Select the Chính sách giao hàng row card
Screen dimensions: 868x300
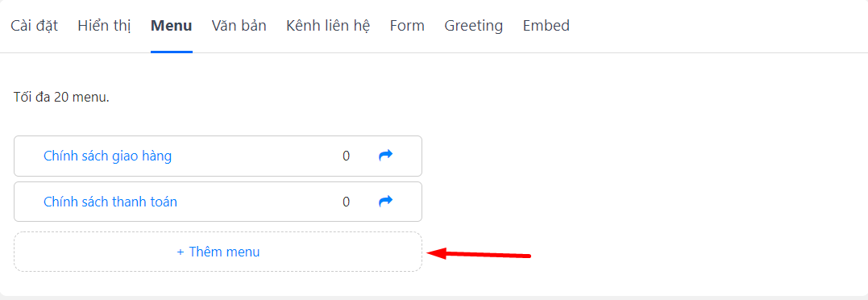218,156
